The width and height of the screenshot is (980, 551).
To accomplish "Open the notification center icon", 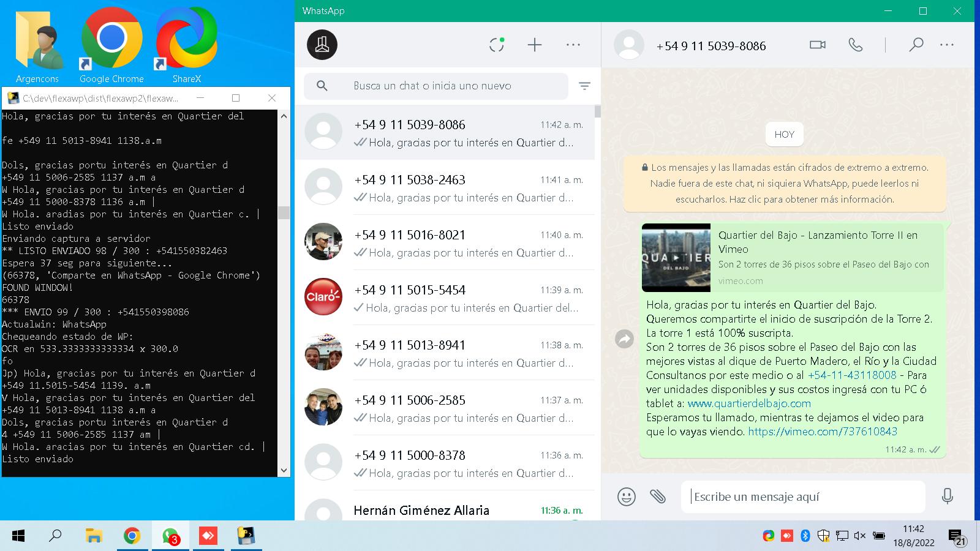I will point(956,537).
